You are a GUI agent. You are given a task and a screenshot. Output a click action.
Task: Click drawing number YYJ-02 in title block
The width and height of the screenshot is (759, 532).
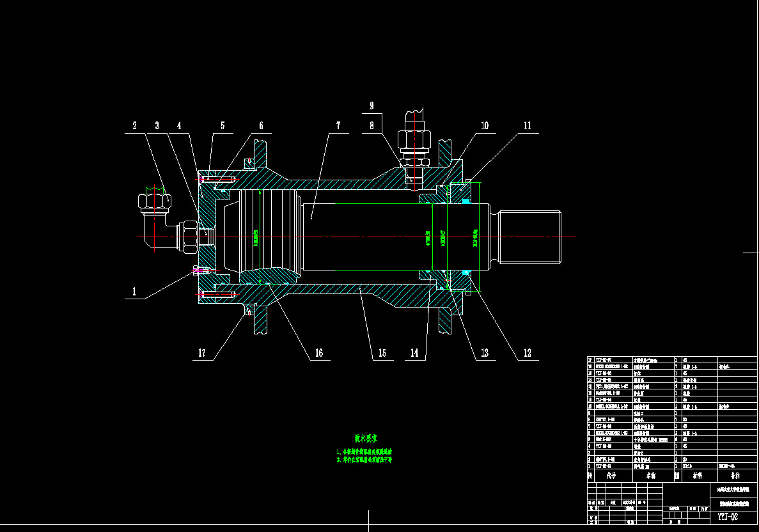pos(728,517)
